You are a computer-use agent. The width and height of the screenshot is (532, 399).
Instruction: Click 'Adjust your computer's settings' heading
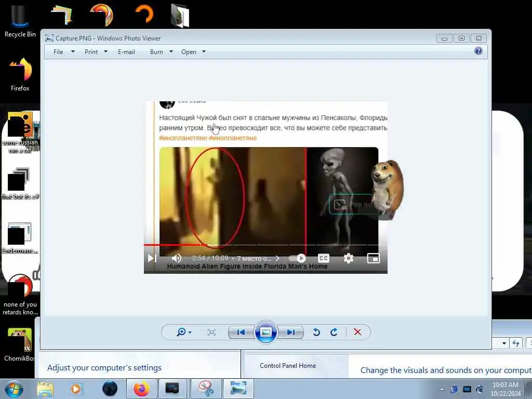click(104, 368)
